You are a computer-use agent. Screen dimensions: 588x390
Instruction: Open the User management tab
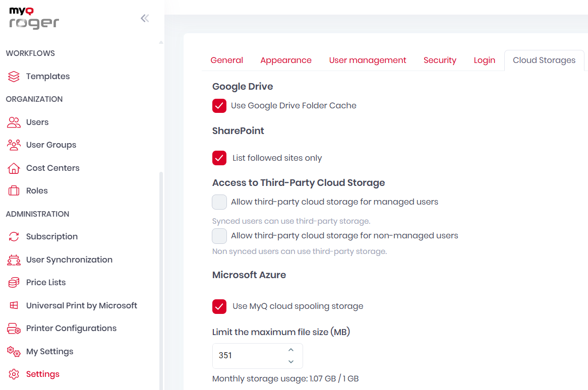click(x=368, y=60)
